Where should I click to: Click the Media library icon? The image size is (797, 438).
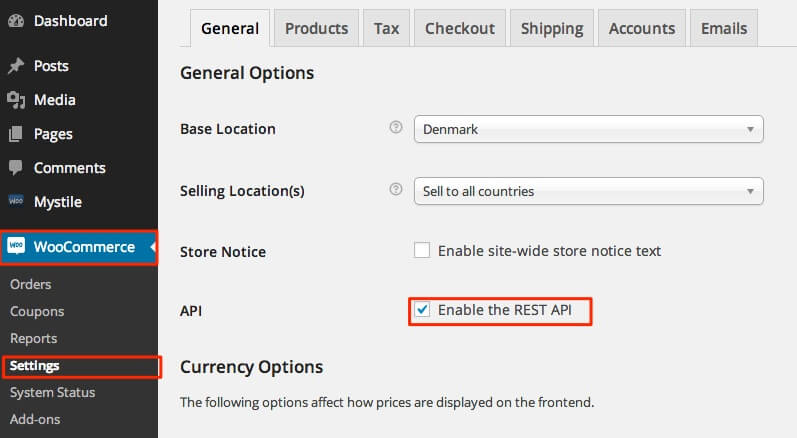(x=16, y=100)
